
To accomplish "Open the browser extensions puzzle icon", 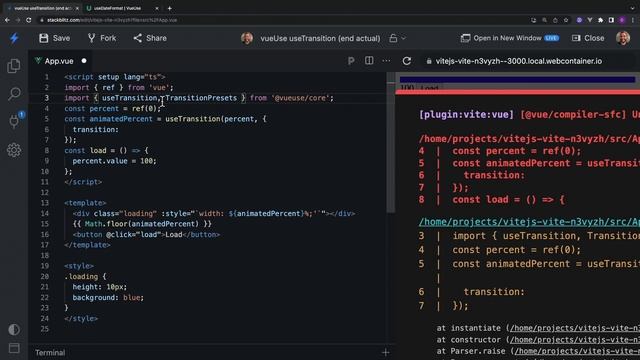I will click(x=600, y=20).
